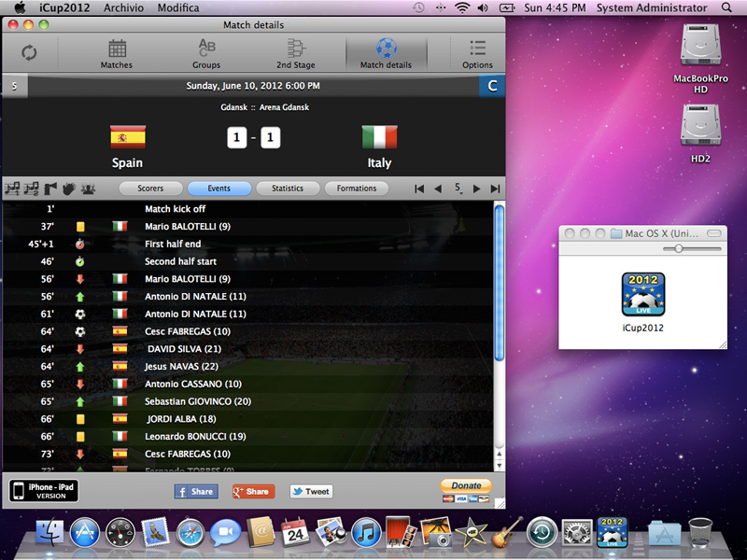Go to the next match

(x=476, y=189)
